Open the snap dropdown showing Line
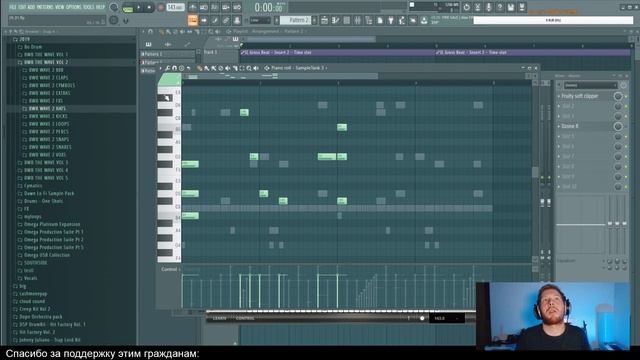 pos(260,20)
